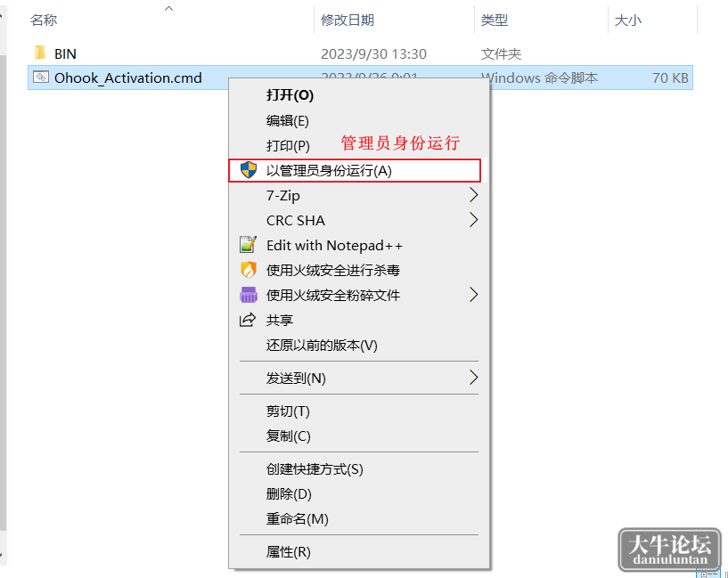Click the 70 KB size value
Viewport: 728px width, 578px height.
point(670,78)
